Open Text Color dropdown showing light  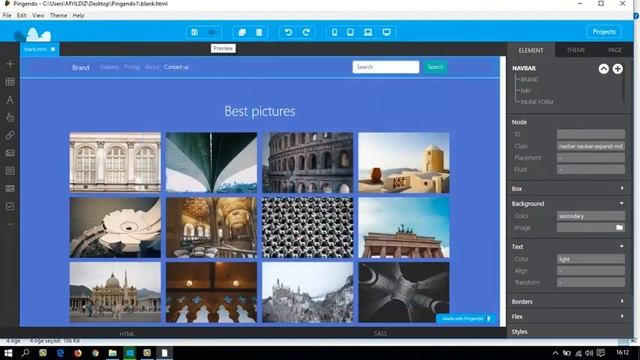[x=591, y=259]
